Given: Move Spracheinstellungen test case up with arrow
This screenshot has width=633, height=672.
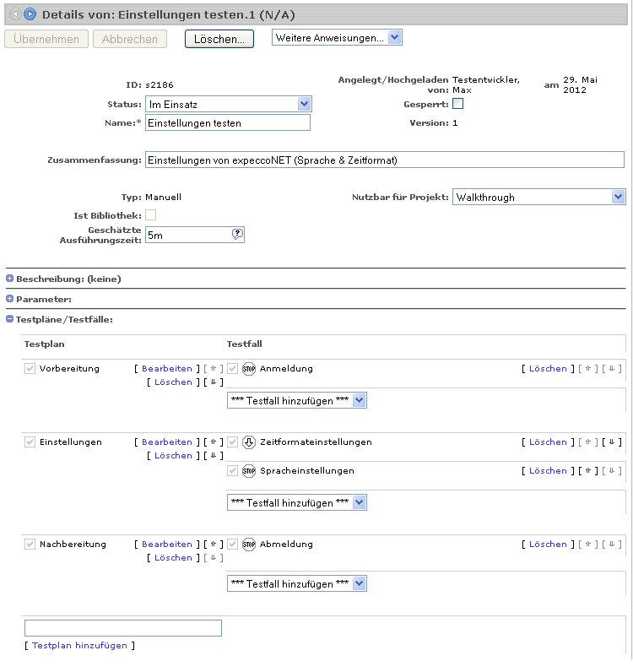Looking at the screenshot, I should 588,471.
